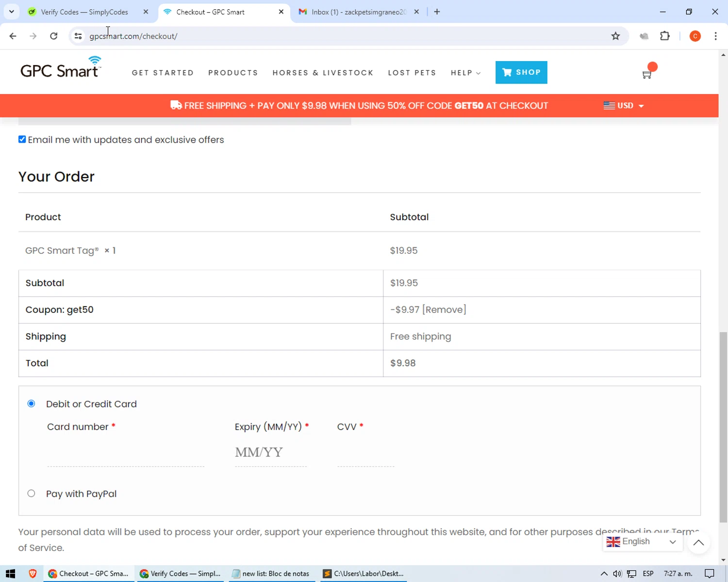Go forward in browser history
This screenshot has height=582, width=728.
coord(33,36)
